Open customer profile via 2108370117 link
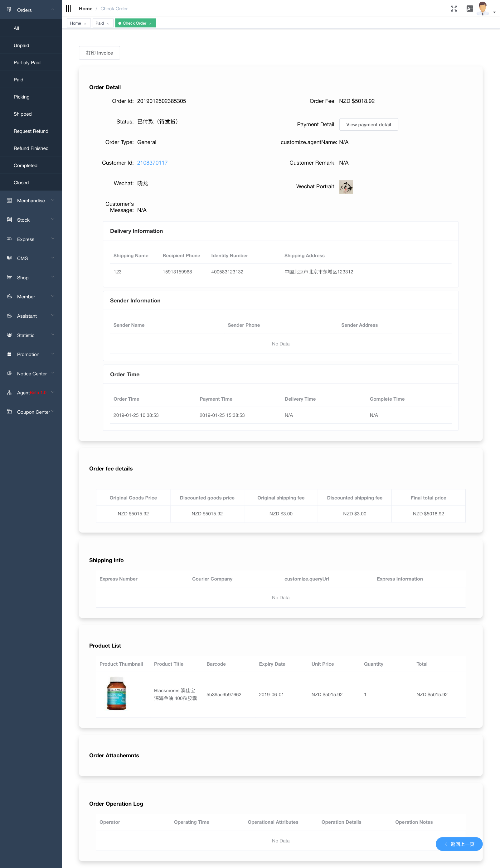500x868 pixels. pyautogui.click(x=152, y=163)
